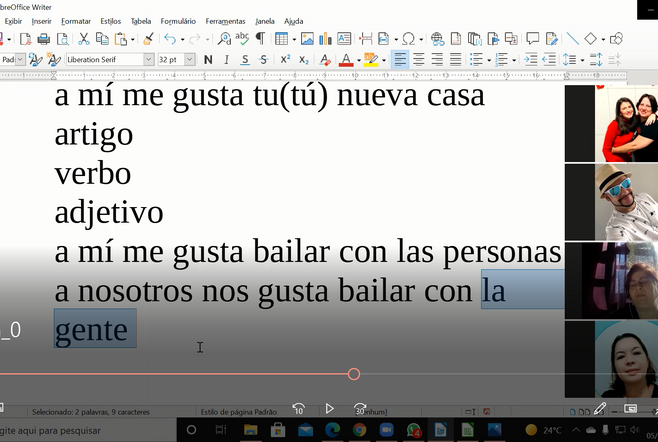This screenshot has height=442, width=658.
Task: Expand the font color dropdown arrow
Action: point(359,60)
